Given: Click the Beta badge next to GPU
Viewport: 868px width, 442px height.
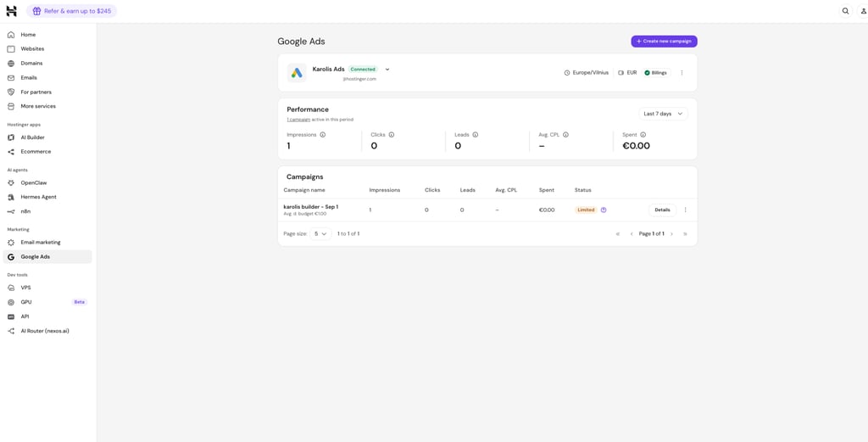Looking at the screenshot, I should point(80,302).
